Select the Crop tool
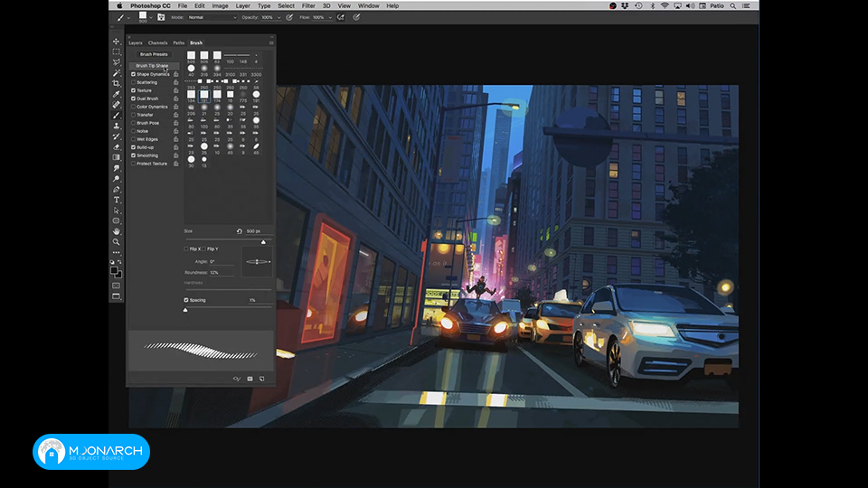Screen dimensions: 868x488 click(117, 83)
